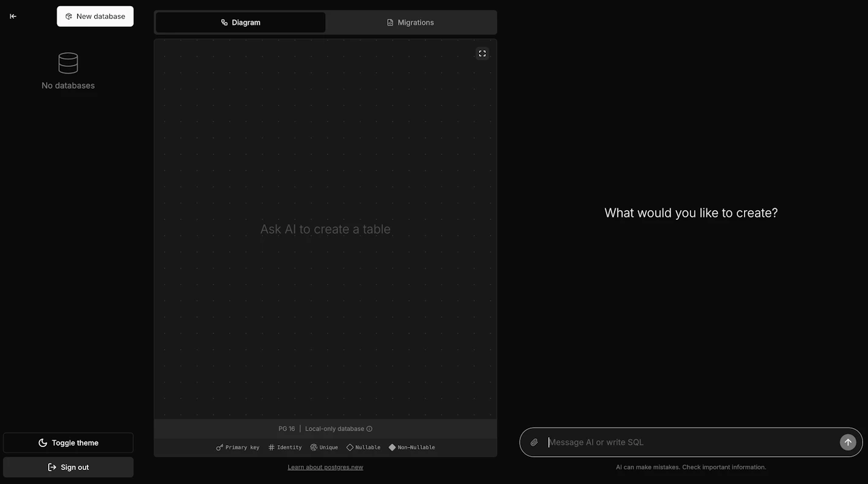The image size is (868, 484).
Task: Open the Migrations tab
Action: 411,22
